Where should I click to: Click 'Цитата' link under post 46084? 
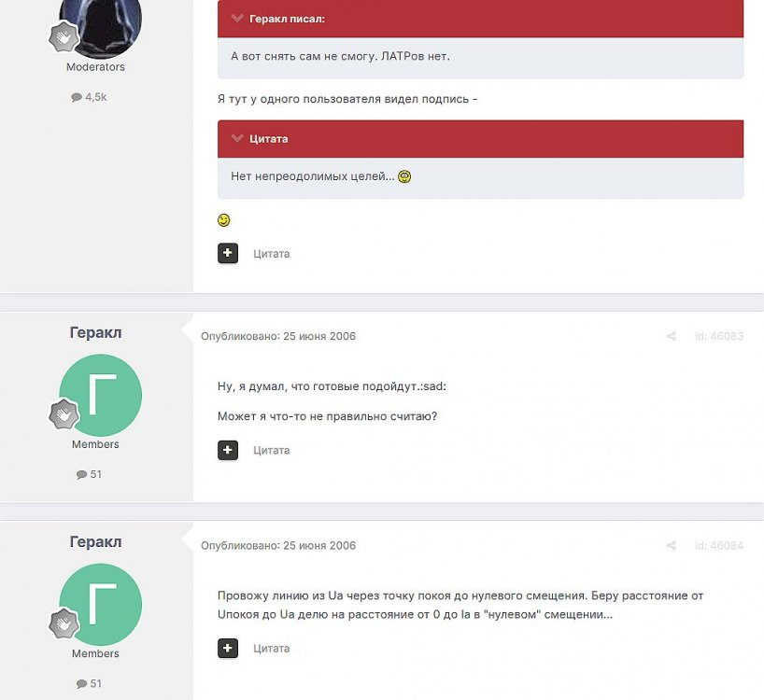coord(272,649)
